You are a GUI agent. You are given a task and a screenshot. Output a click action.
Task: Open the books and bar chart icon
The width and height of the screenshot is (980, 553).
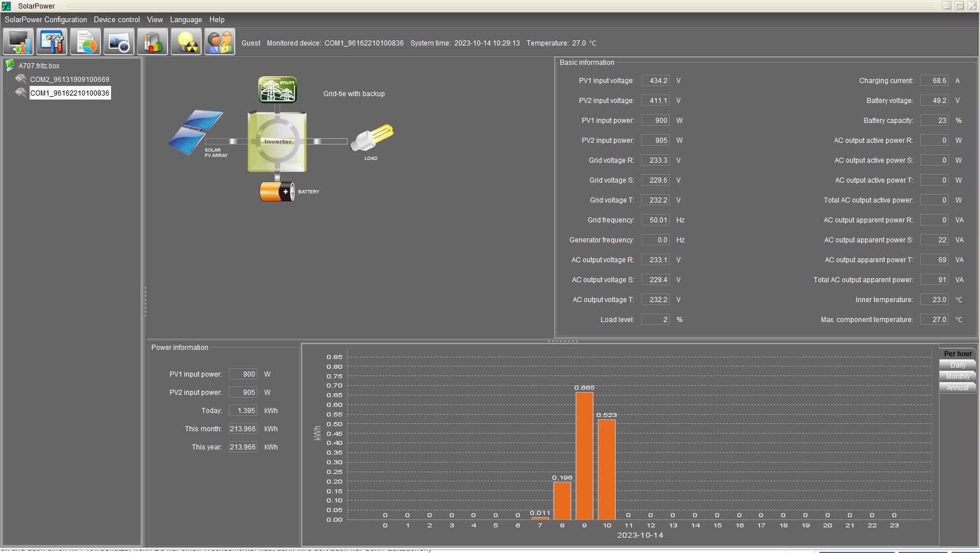(153, 42)
